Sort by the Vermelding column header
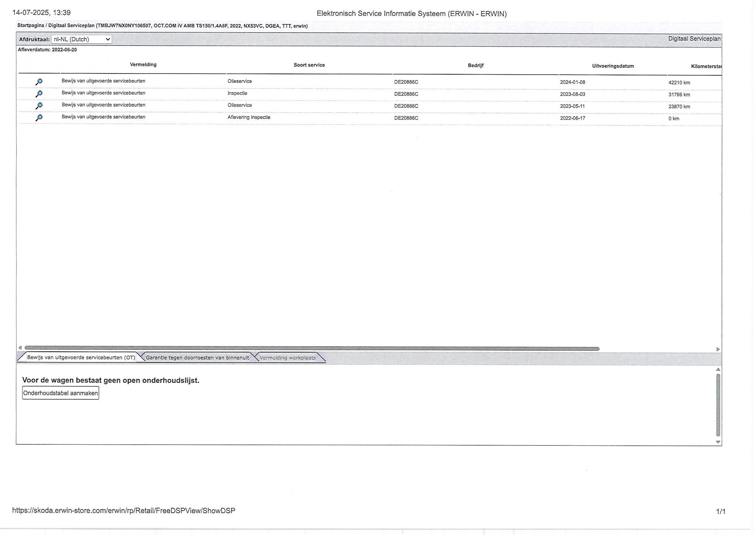Screen dimensions: 756x535 tap(143, 65)
